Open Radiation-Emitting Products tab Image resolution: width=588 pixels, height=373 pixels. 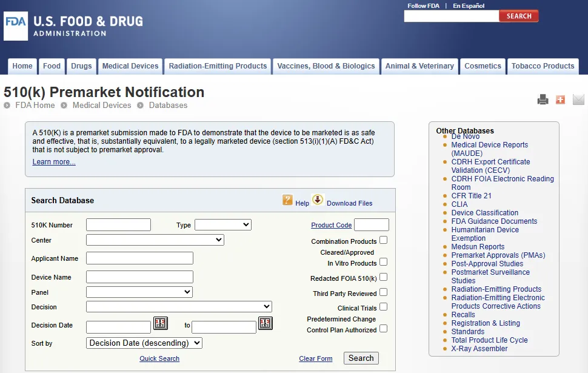tap(218, 66)
